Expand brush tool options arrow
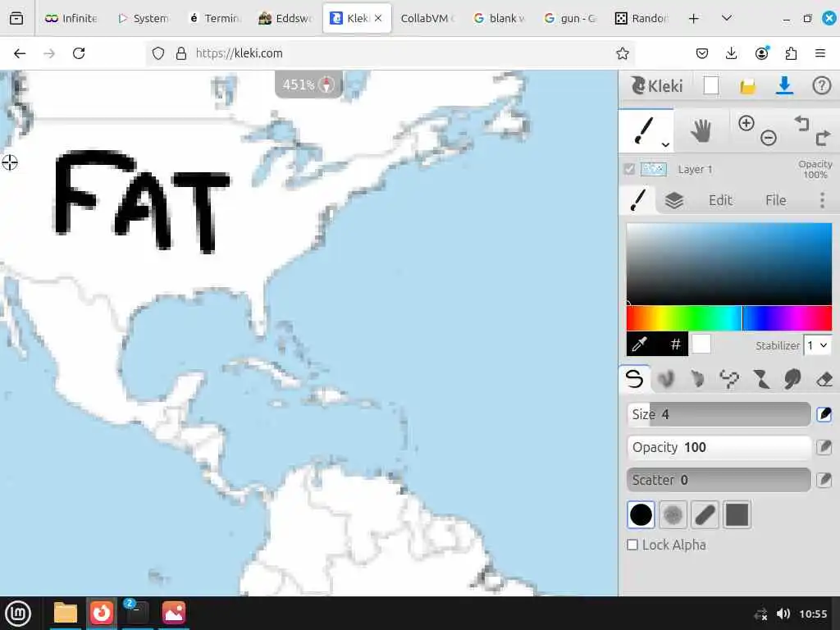This screenshot has width=840, height=630. [665, 144]
